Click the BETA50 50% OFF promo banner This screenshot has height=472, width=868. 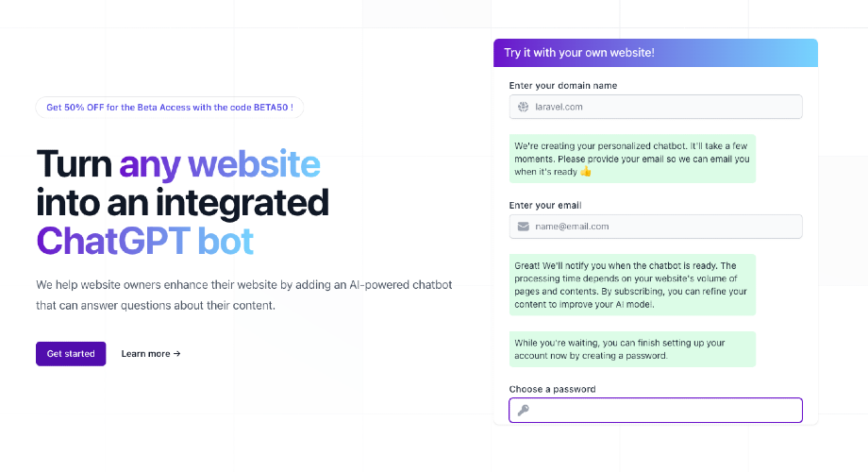pyautogui.click(x=170, y=108)
